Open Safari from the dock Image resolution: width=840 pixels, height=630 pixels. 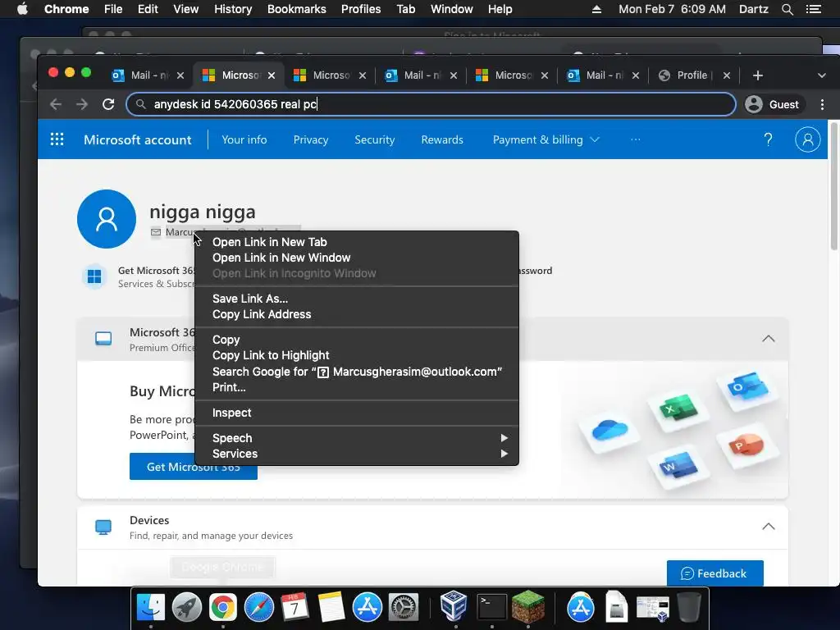point(258,608)
